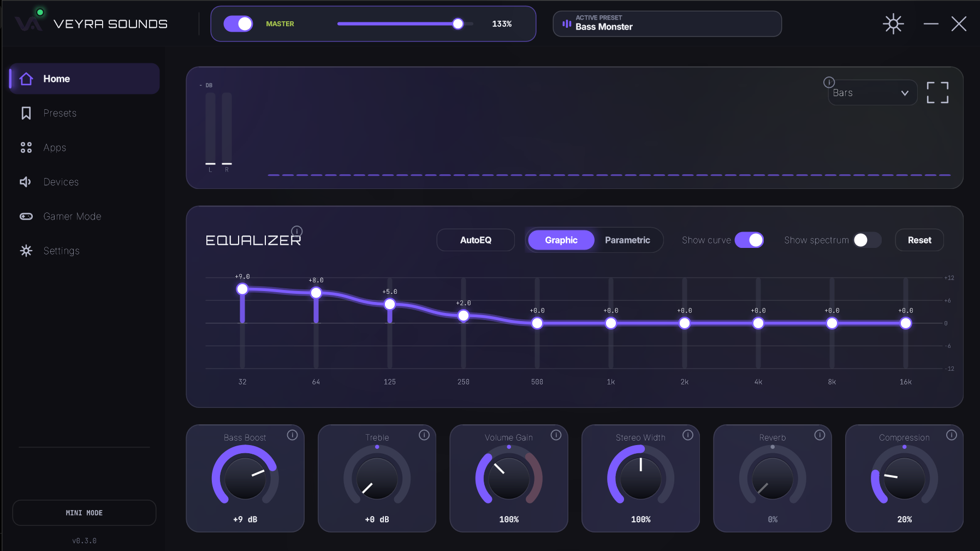The height and width of the screenshot is (551, 980).
Task: Turn off the Master toggle
Action: tap(239, 24)
